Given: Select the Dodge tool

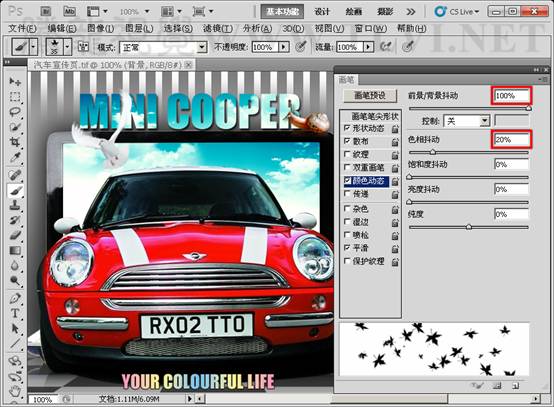Looking at the screenshot, I should pyautogui.click(x=15, y=281).
